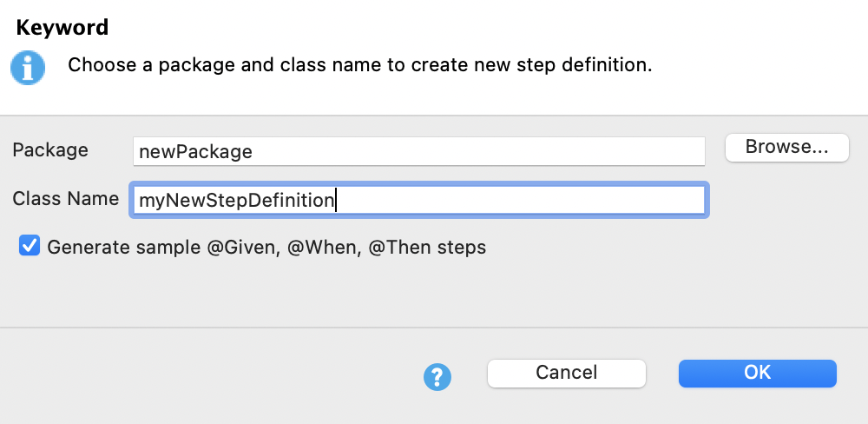Click the separator line above Cancel and OK
This screenshot has width=868, height=424.
434,328
